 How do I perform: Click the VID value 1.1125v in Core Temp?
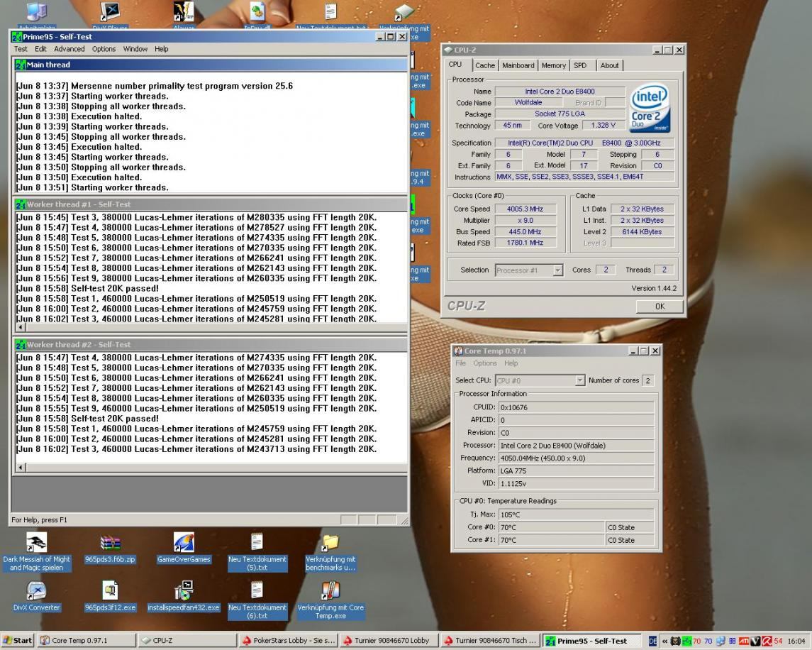click(x=575, y=484)
